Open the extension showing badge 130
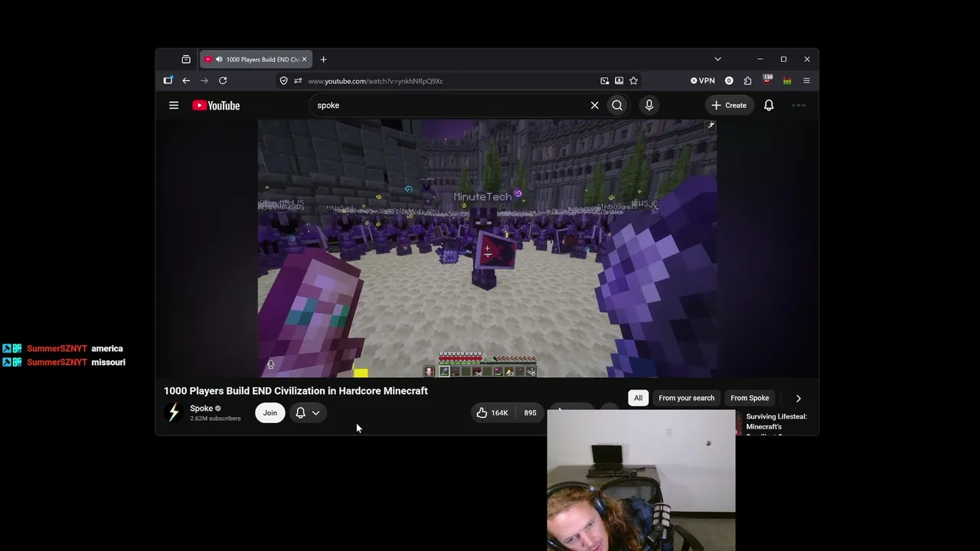This screenshot has width=980, height=551. [767, 80]
